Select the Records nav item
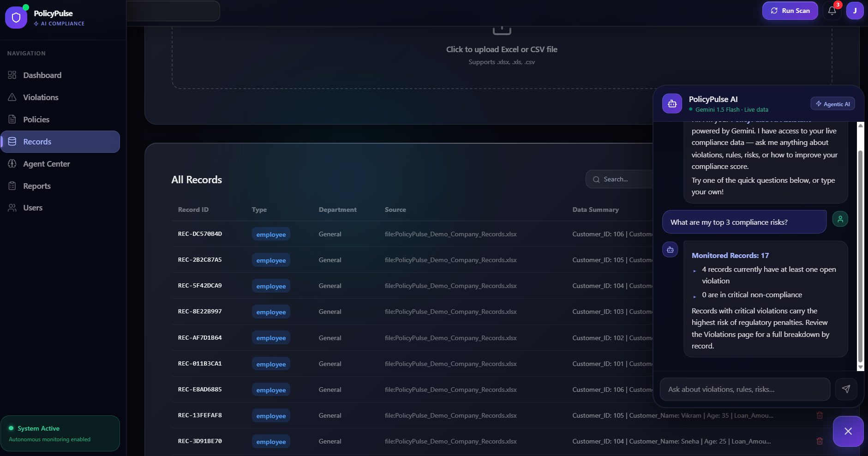The width and height of the screenshot is (868, 456). pos(60,142)
